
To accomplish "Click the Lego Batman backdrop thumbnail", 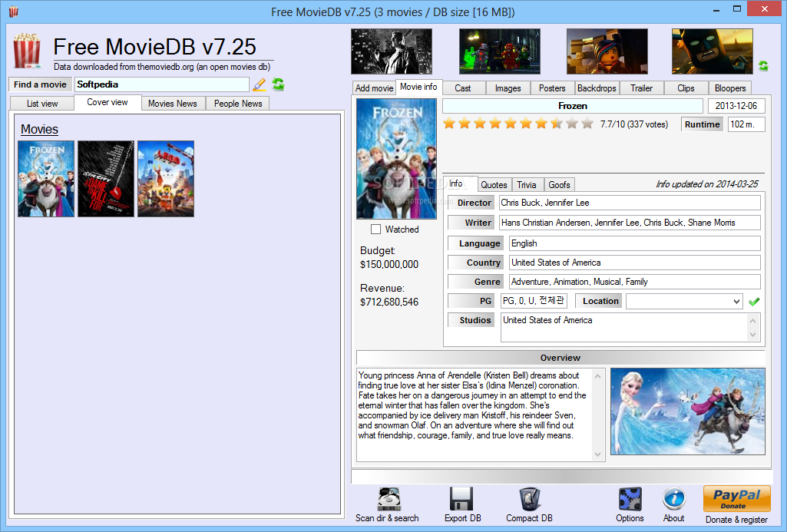I will [x=713, y=51].
